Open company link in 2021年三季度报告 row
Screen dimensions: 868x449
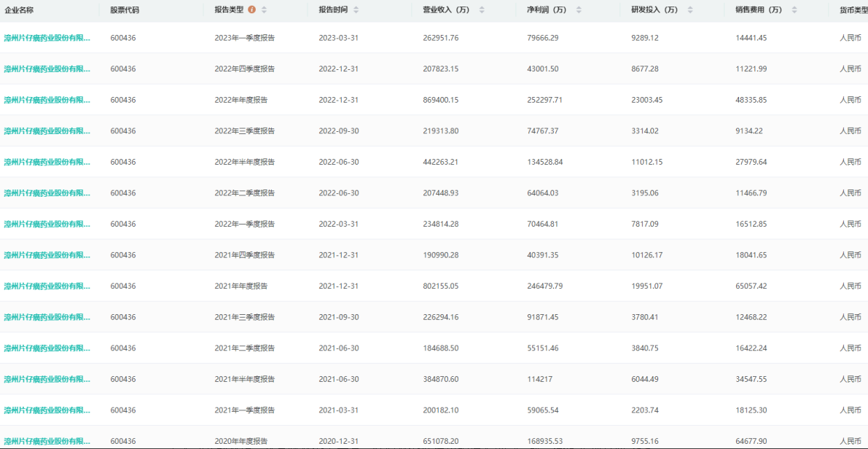pyautogui.click(x=47, y=317)
